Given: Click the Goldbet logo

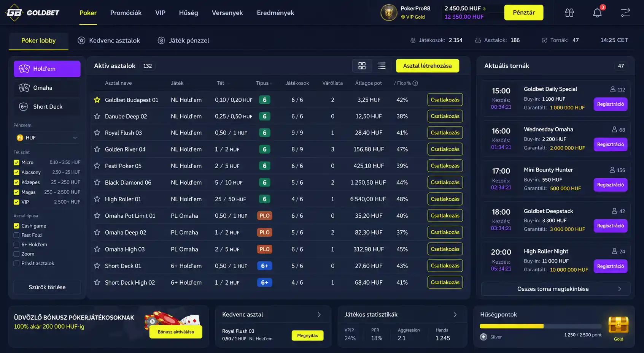Looking at the screenshot, I should tap(33, 13).
